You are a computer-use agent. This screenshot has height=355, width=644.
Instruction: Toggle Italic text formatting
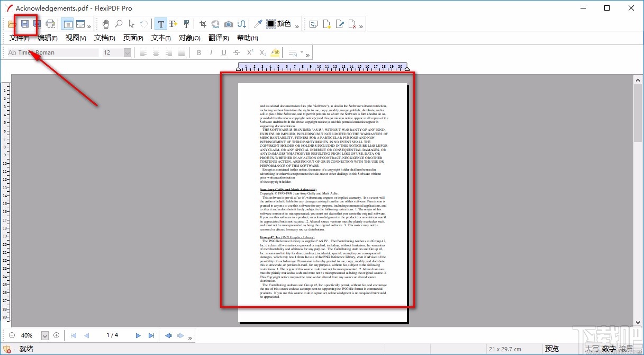click(211, 52)
